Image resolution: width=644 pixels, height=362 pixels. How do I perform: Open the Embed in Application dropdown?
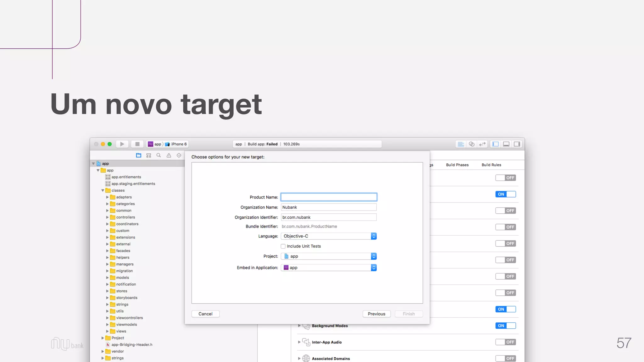pos(329,267)
